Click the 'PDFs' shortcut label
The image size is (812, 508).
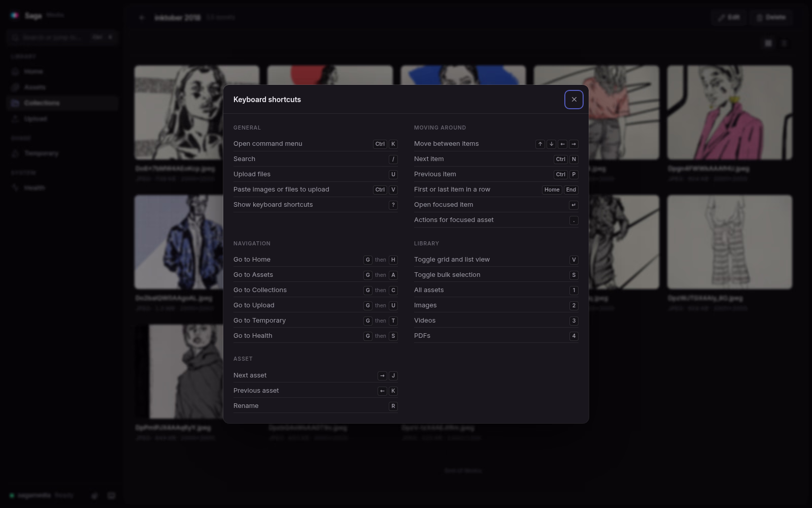coord(422,336)
